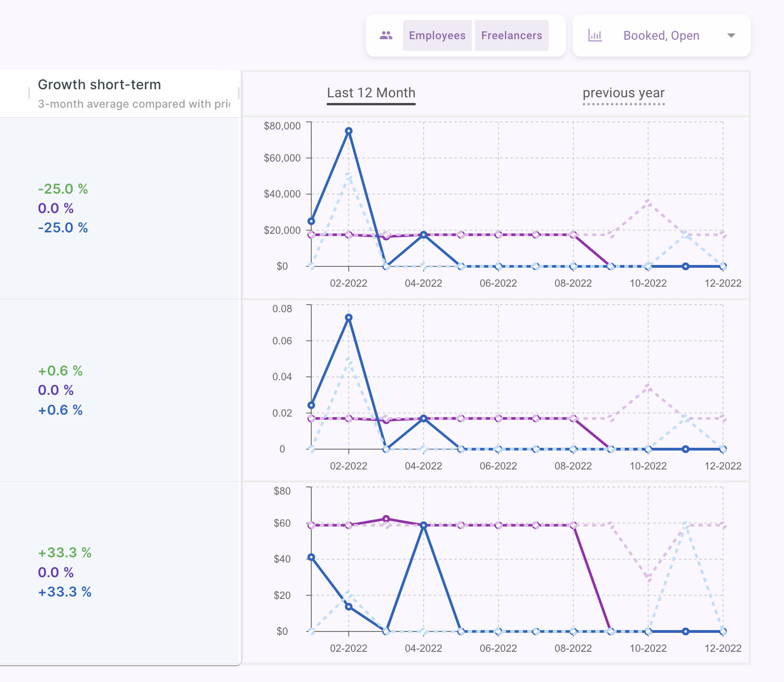Click resize handle left of Growth short-term

[29, 94]
